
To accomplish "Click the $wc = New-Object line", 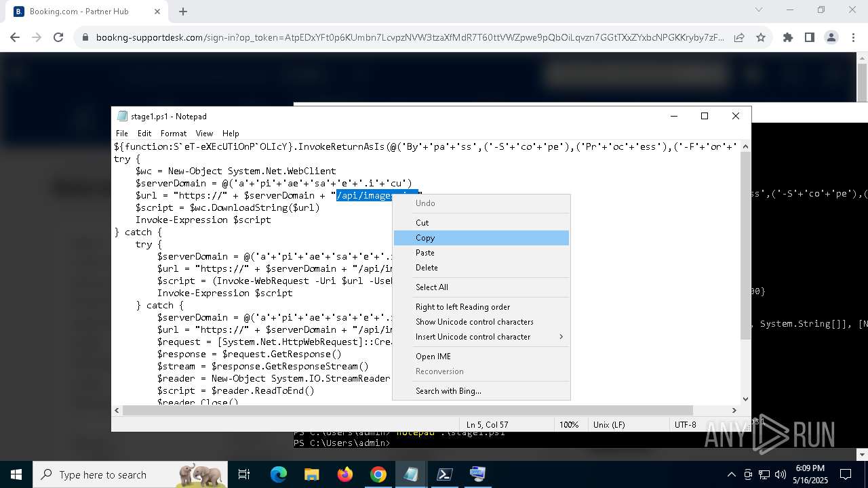I will (x=235, y=171).
